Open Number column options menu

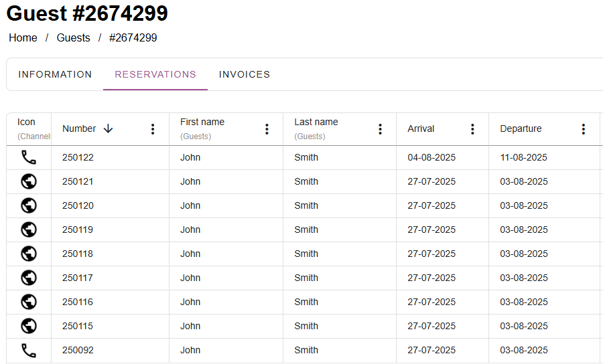coord(153,129)
